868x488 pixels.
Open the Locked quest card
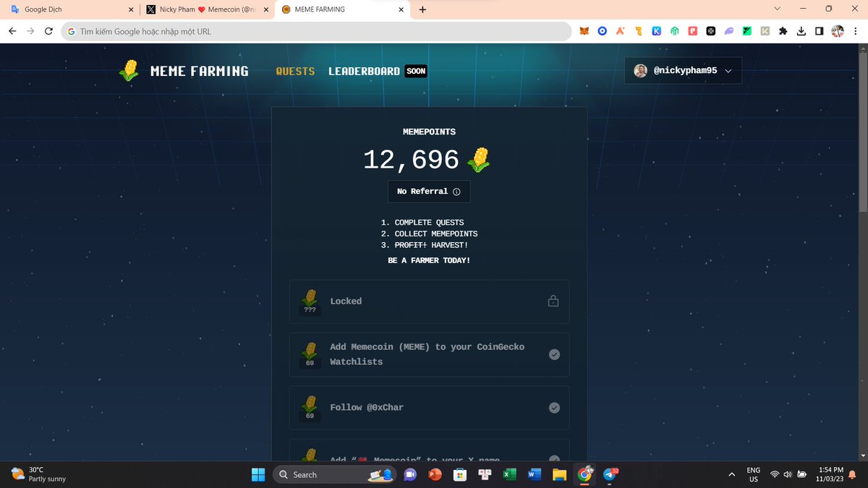click(x=429, y=301)
